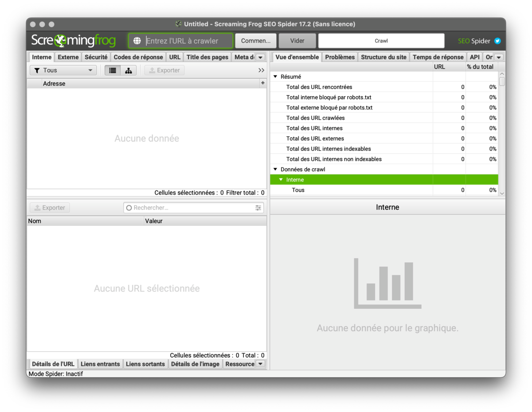Viewport: 532px width, 412px height.
Task: Click the URL column header in overview panel
Action: click(449, 66)
